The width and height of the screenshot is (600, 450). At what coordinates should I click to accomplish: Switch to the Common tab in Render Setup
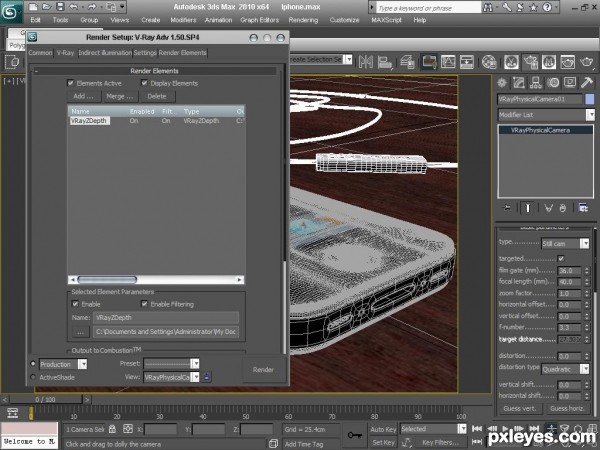pos(40,53)
